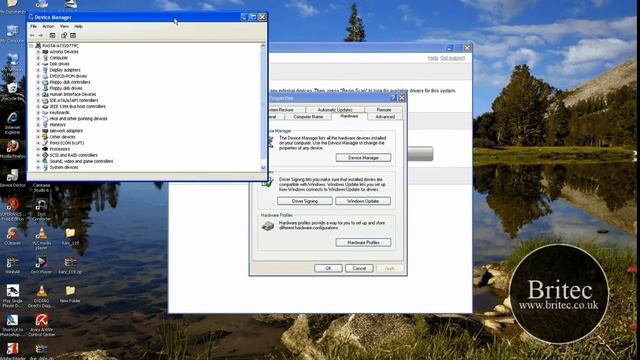Expand the System devices node

pos(38,167)
